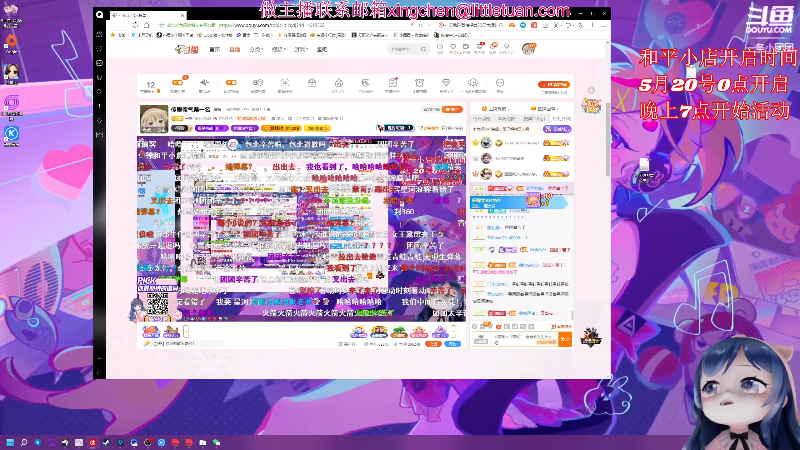Screen dimensions: 800x450
Task: Open the taskbar search icon
Action: [24, 442]
